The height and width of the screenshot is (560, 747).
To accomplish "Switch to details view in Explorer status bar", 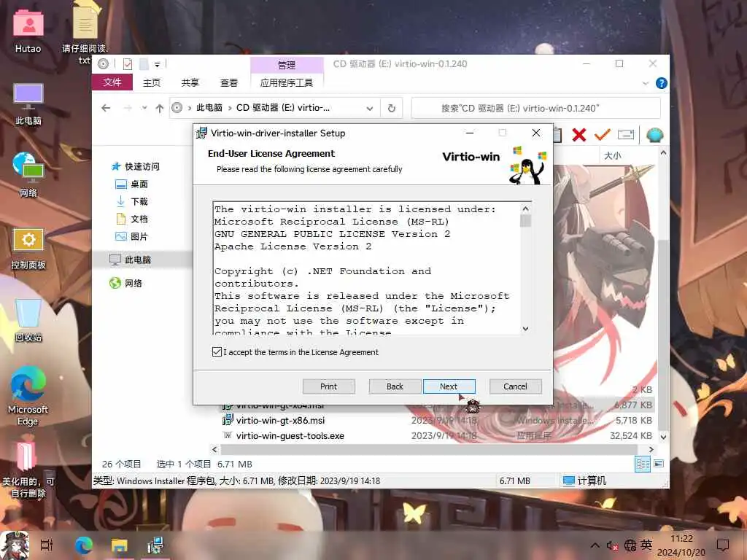I will tap(643, 464).
